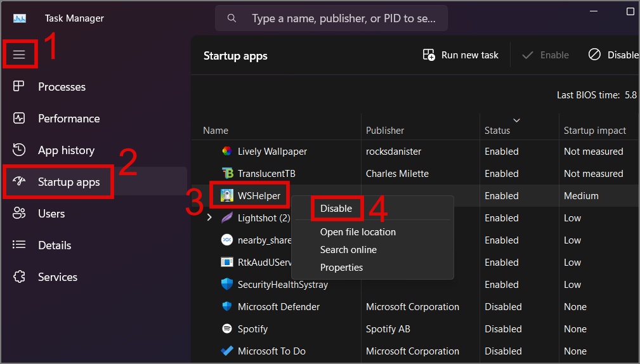Screen dimensions: 640x364
Task: Click the Startup apps gauge icon
Action: point(19,181)
